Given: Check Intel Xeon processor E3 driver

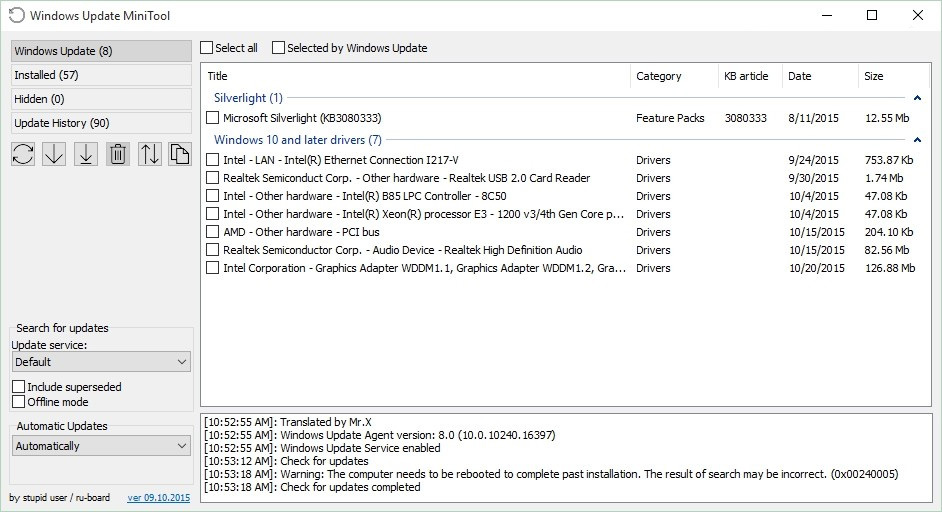Looking at the screenshot, I should [212, 214].
